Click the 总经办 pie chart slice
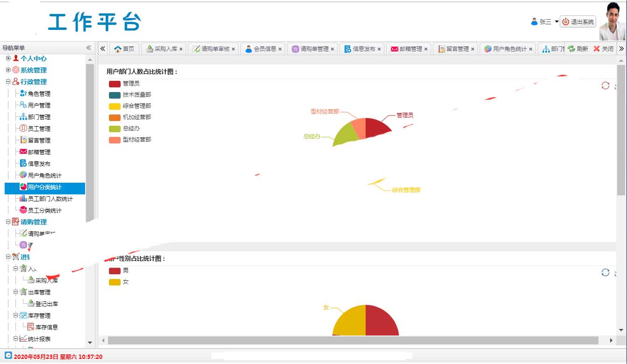Screen dimensions: 627x364 (x=345, y=135)
